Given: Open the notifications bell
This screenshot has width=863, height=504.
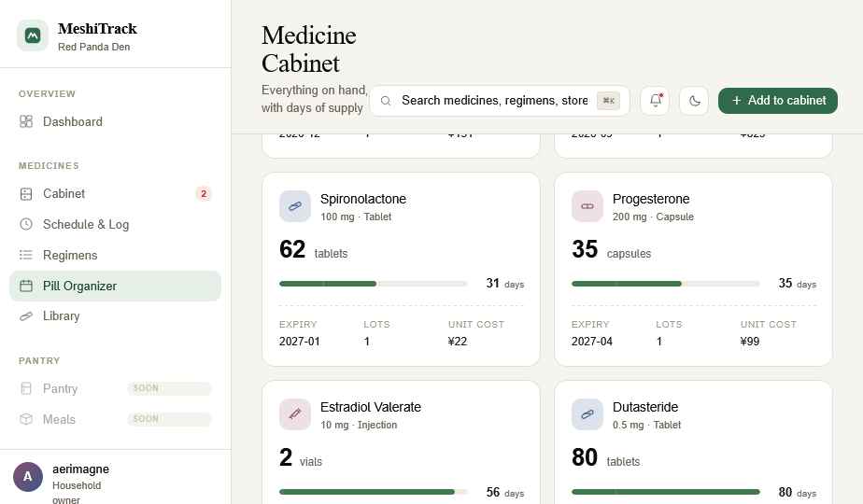Looking at the screenshot, I should pyautogui.click(x=655, y=101).
